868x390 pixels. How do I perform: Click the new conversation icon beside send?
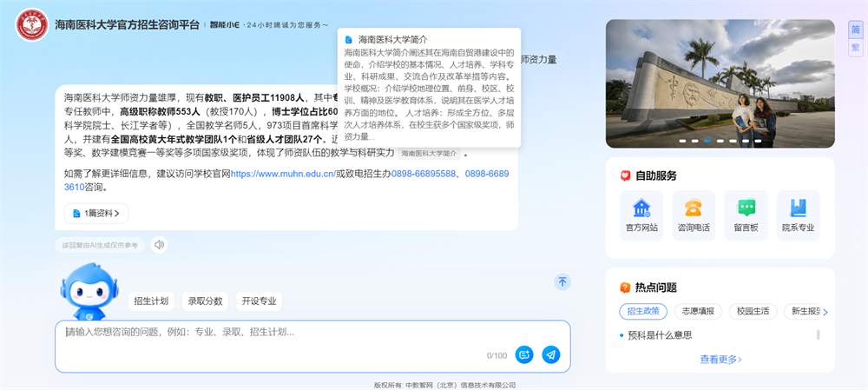click(523, 354)
